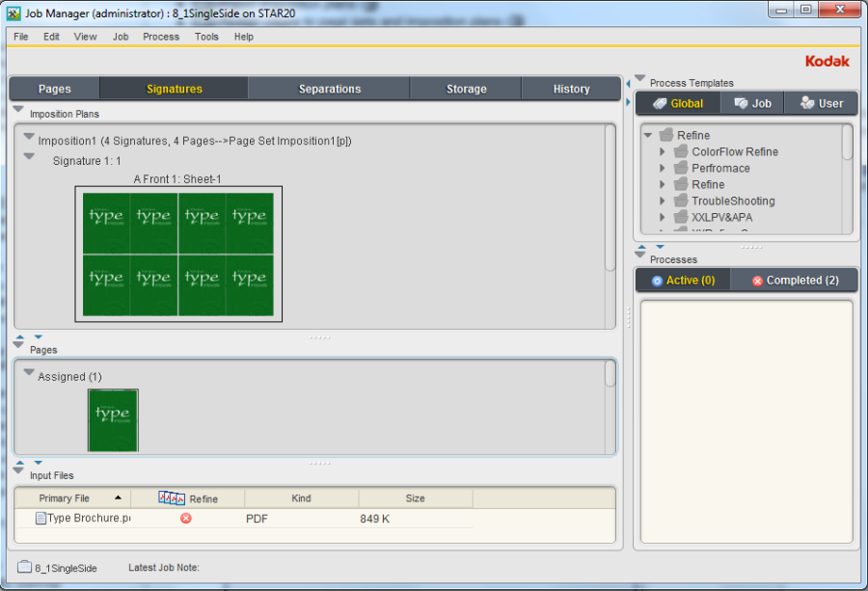This screenshot has width=868, height=591.
Task: Expand the Perfromace template group
Action: 663,169
